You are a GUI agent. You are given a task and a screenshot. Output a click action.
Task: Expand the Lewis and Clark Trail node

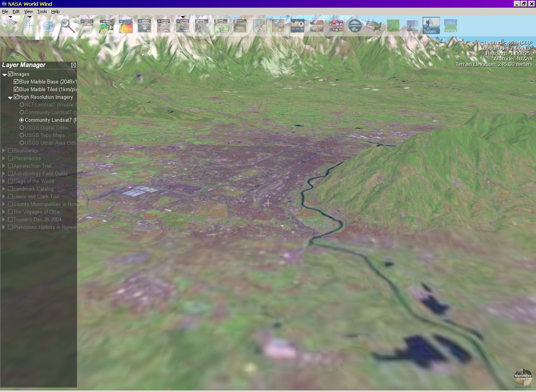coord(4,196)
